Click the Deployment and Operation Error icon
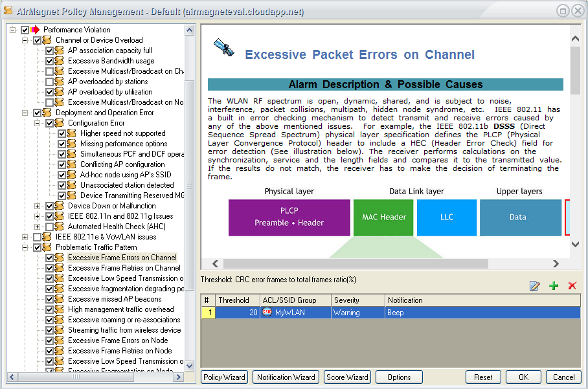 pyautogui.click(x=47, y=113)
